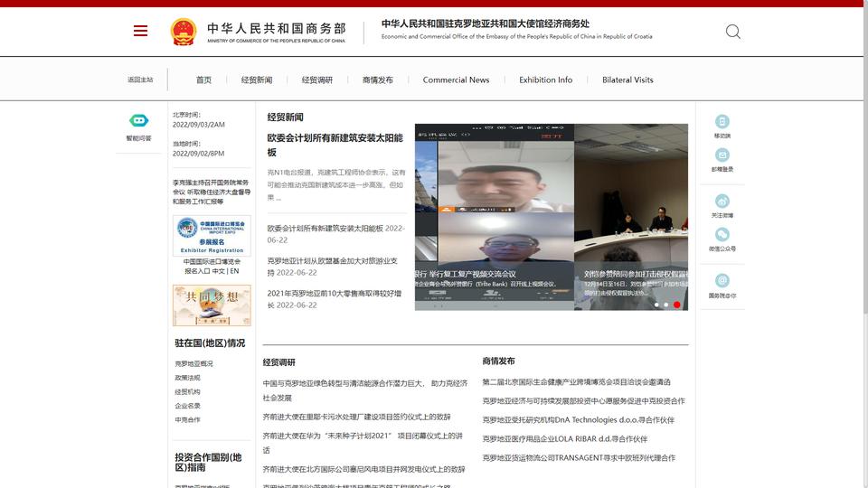Open the TRANSAGENT logistics partner request
This screenshot has height=488, width=868.
pyautogui.click(x=579, y=457)
